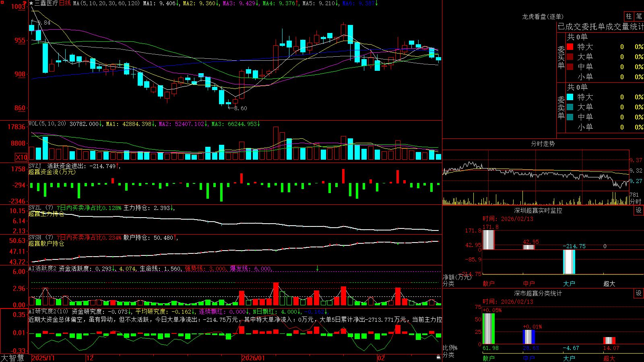Click the 龙虎看盘(逐单) panel title

coord(543,16)
